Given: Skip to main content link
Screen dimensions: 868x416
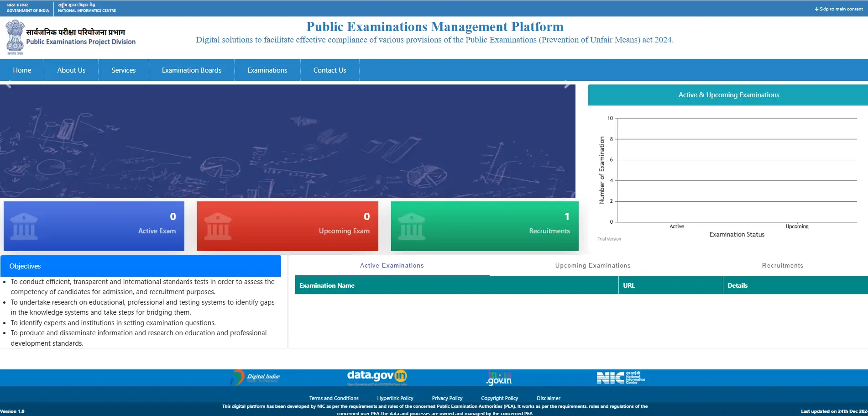Looking at the screenshot, I should 839,9.
